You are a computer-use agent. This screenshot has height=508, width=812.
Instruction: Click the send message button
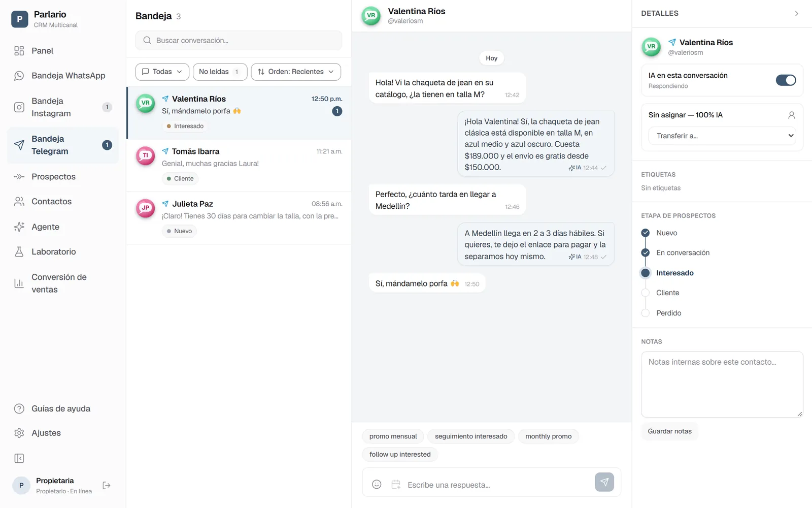(x=604, y=482)
